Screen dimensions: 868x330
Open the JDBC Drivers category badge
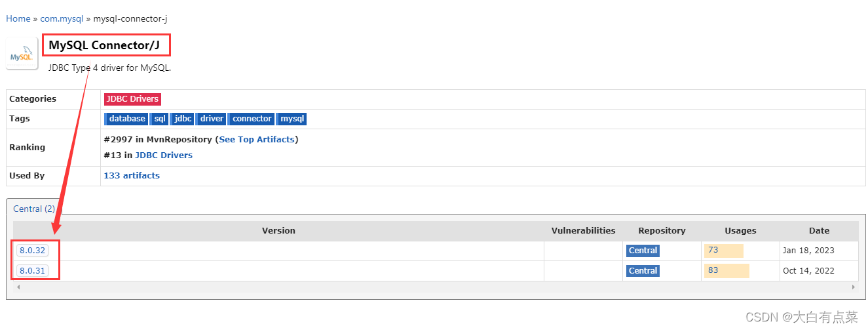coord(132,99)
